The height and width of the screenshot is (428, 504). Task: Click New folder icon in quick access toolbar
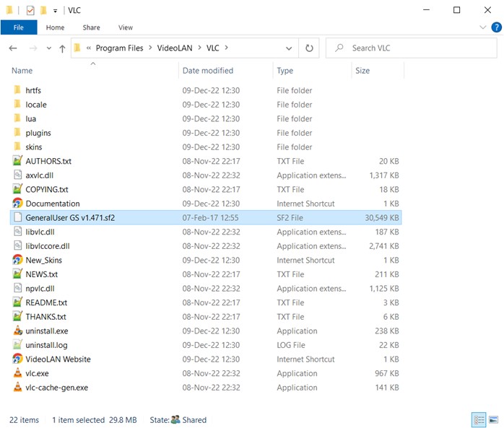pyautogui.click(x=43, y=10)
